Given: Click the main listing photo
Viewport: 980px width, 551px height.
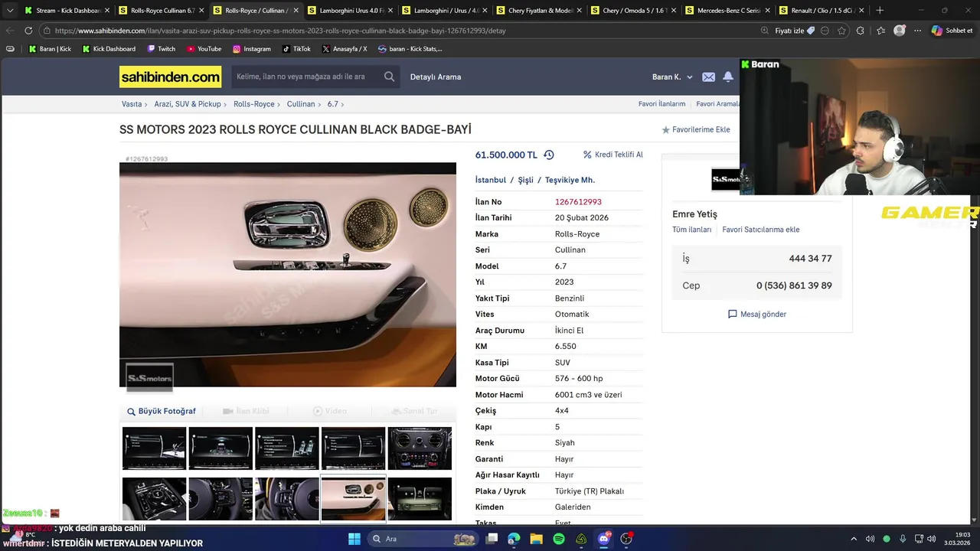Looking at the screenshot, I should pyautogui.click(x=288, y=275).
